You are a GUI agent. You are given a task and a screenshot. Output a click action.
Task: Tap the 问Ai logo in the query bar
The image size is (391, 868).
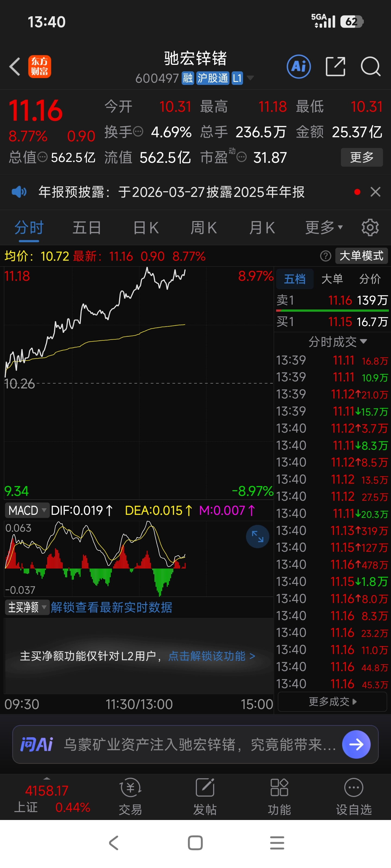(37, 744)
